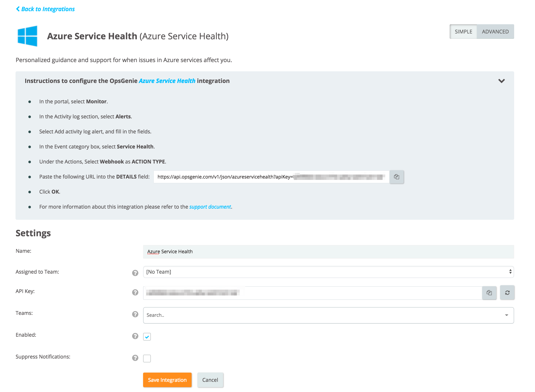The image size is (535, 392).
Task: Collapse the configuration instructions panel
Action: tap(501, 81)
